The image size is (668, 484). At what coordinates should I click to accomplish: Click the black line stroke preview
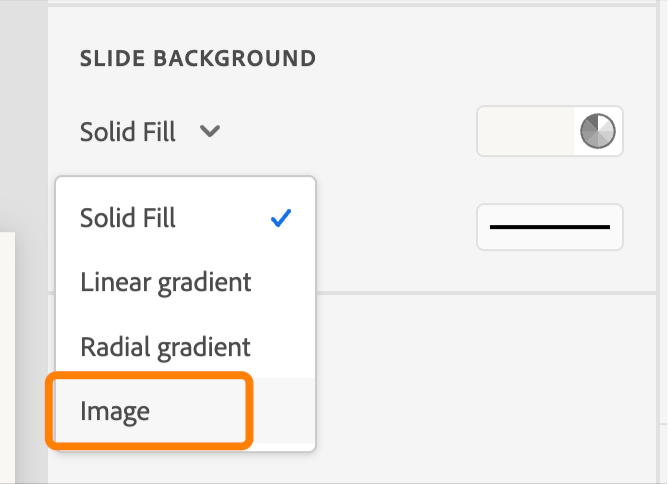(550, 227)
